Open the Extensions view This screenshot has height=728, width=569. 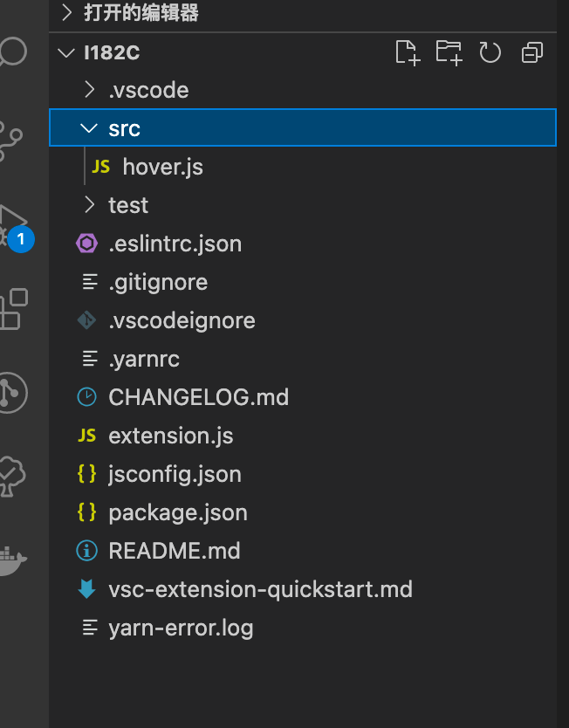(x=13, y=309)
